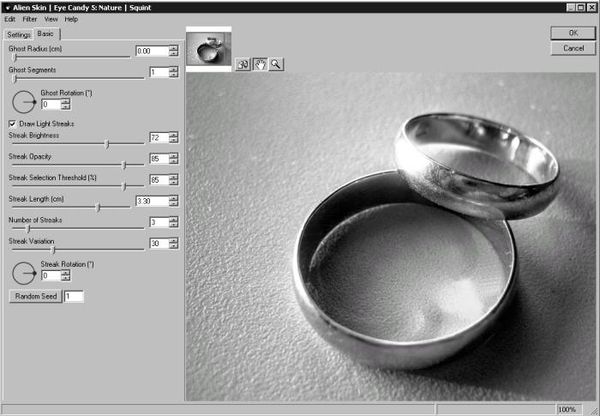Open the Edit menu
The width and height of the screenshot is (600, 416).
click(9, 19)
